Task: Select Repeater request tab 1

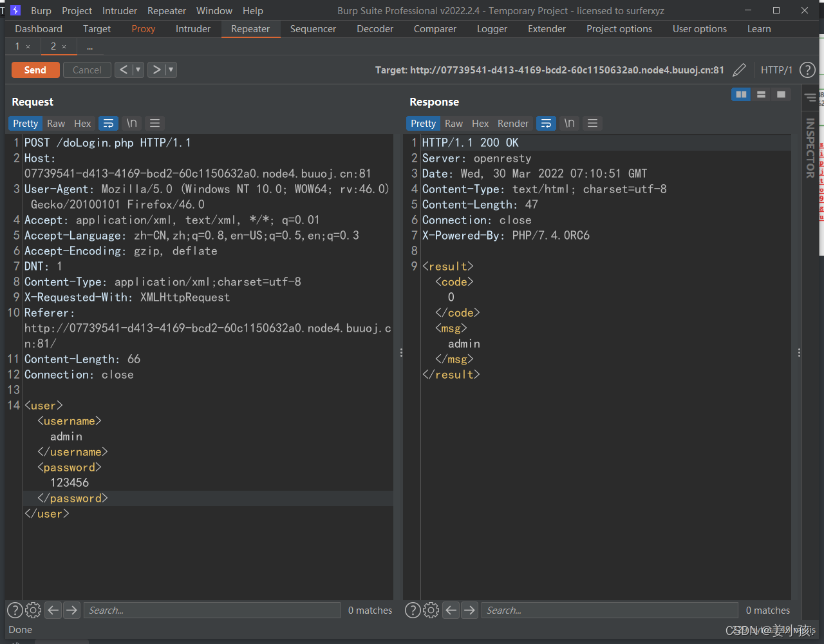Action: point(18,46)
